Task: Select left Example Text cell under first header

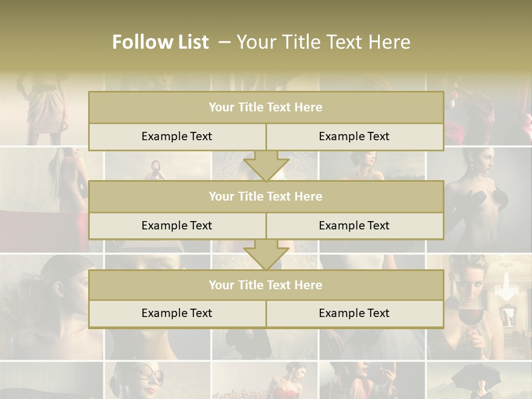Action: [x=177, y=136]
